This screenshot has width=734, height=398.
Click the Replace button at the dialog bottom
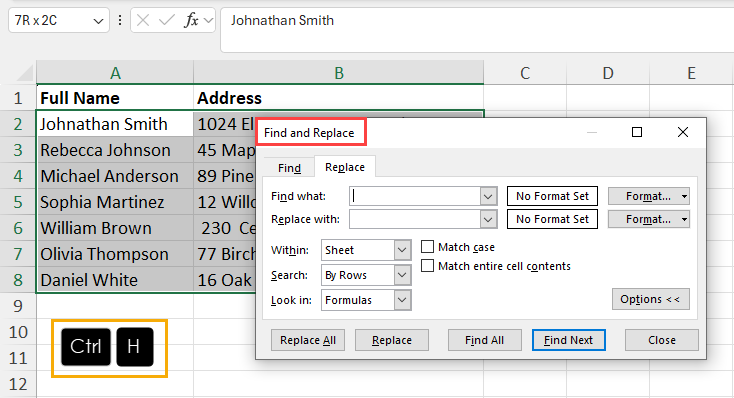tap(392, 340)
